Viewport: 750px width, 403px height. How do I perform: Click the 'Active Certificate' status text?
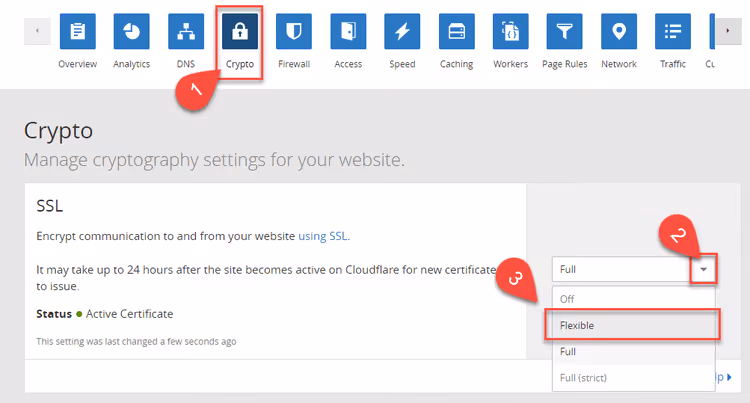pos(130,314)
